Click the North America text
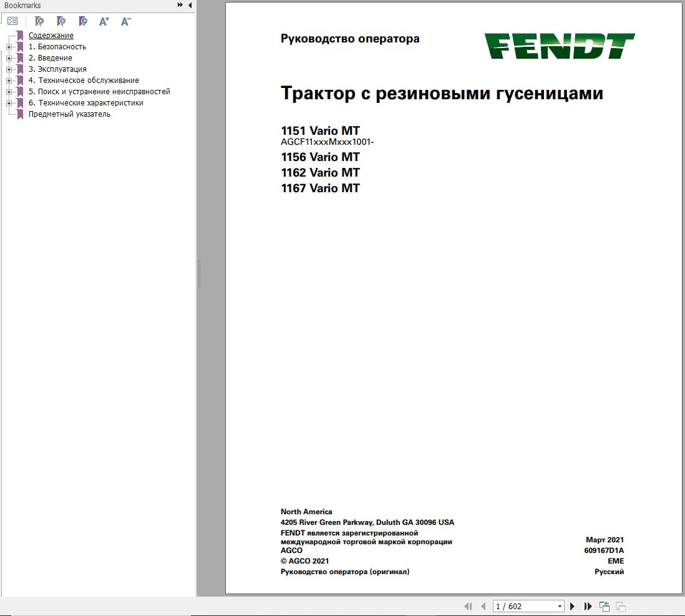The image size is (685, 616). (306, 512)
